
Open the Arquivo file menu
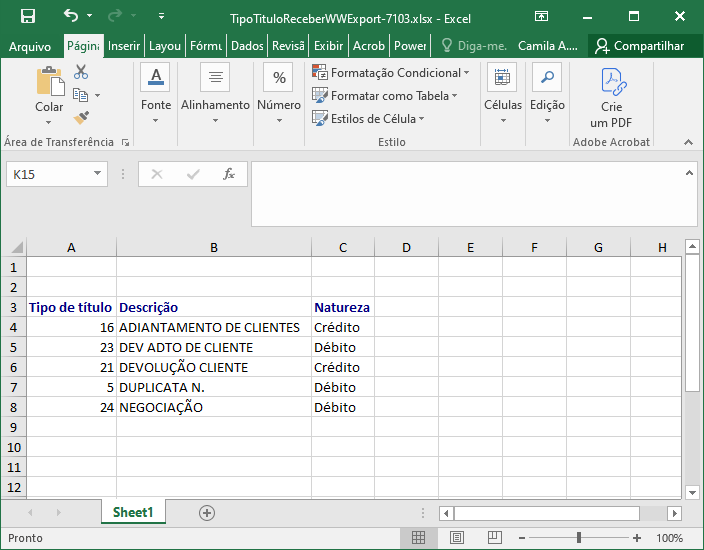pyautogui.click(x=30, y=46)
